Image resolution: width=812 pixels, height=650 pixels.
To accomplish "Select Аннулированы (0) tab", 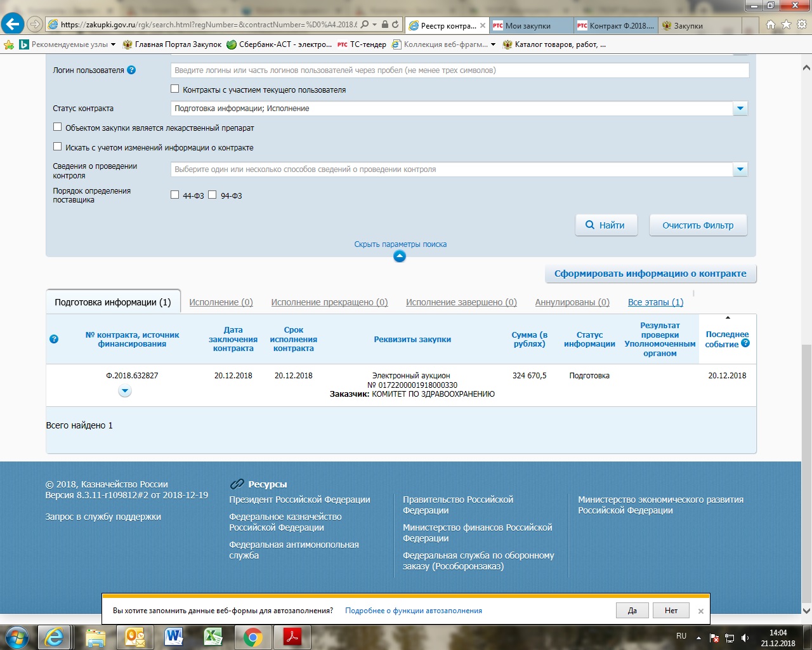I will pos(572,303).
